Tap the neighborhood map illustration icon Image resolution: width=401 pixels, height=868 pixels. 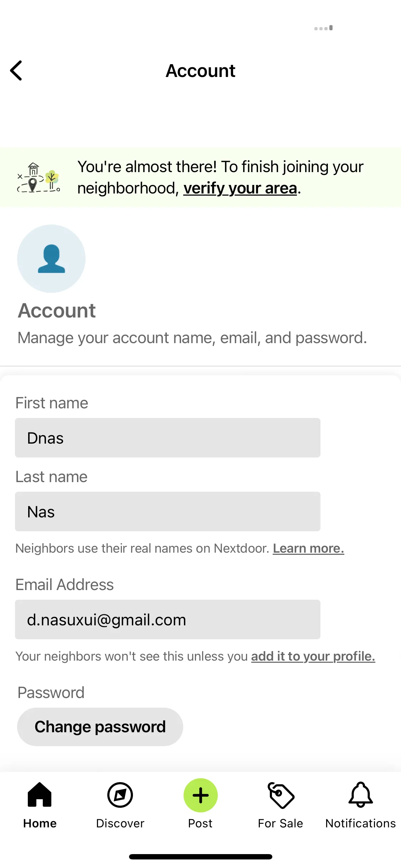[39, 177]
